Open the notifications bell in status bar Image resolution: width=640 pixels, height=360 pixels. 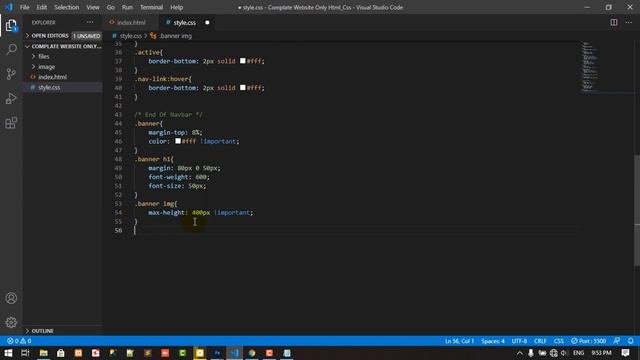tap(631, 341)
